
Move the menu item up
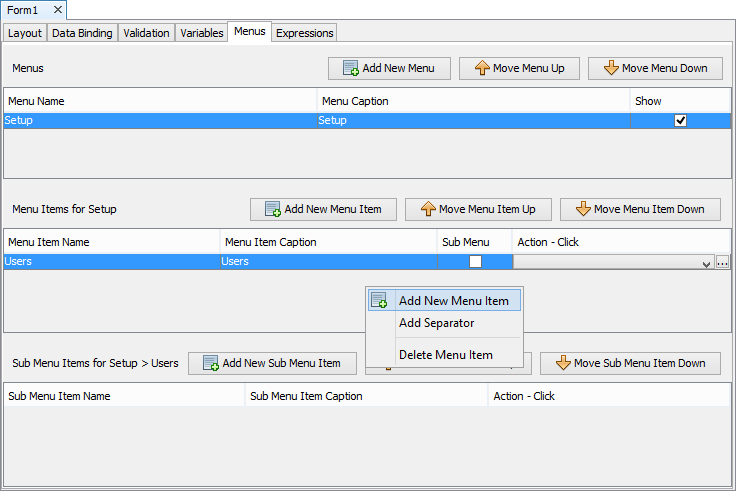click(477, 209)
